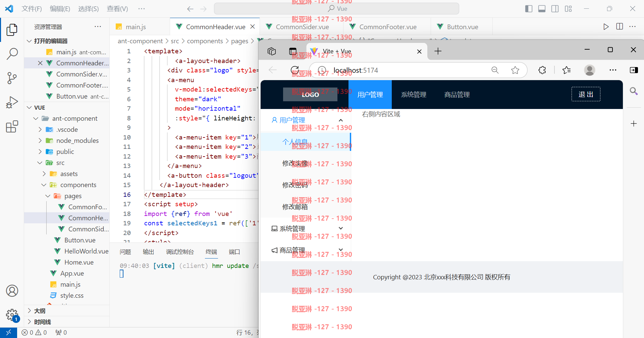The height and width of the screenshot is (338, 644).
Task: Add the page to browser favorites
Action: pyautogui.click(x=515, y=70)
